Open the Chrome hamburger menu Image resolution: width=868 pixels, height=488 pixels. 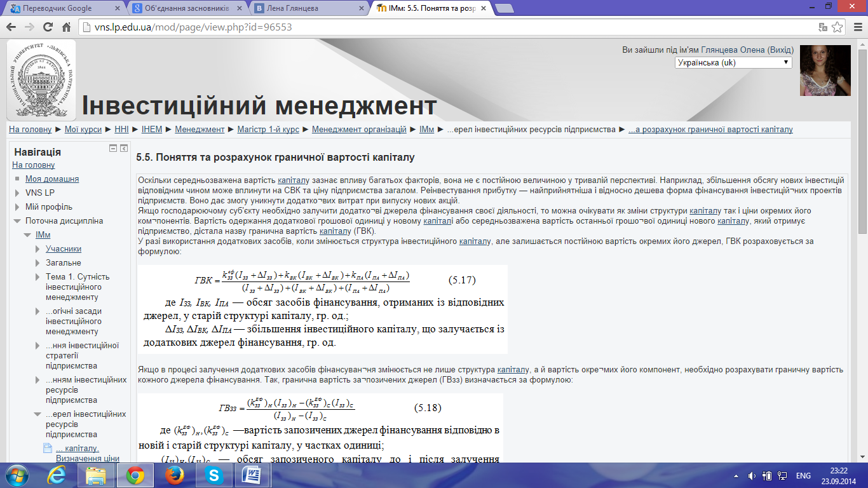pos(856,27)
